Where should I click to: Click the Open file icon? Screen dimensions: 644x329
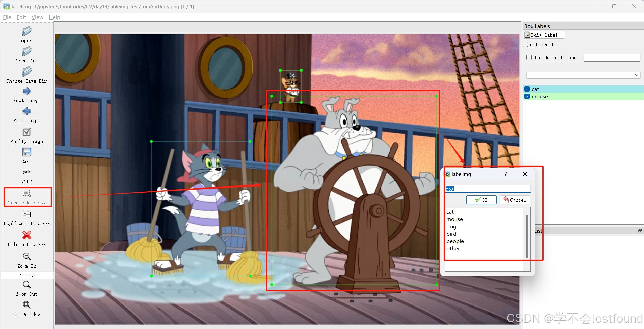pyautogui.click(x=27, y=32)
